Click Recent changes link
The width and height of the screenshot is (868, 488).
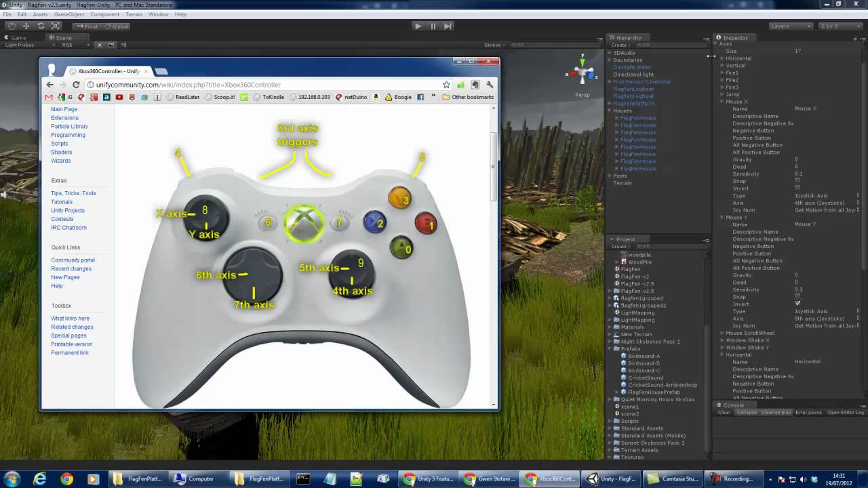pyautogui.click(x=71, y=268)
